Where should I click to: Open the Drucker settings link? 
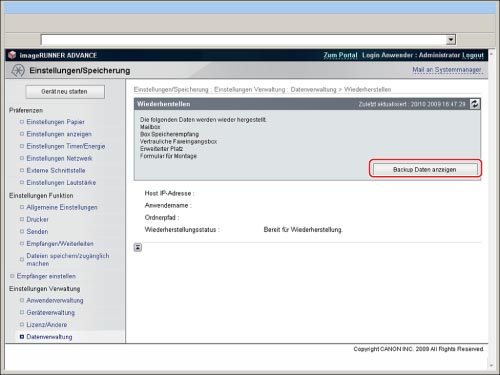pos(37,219)
